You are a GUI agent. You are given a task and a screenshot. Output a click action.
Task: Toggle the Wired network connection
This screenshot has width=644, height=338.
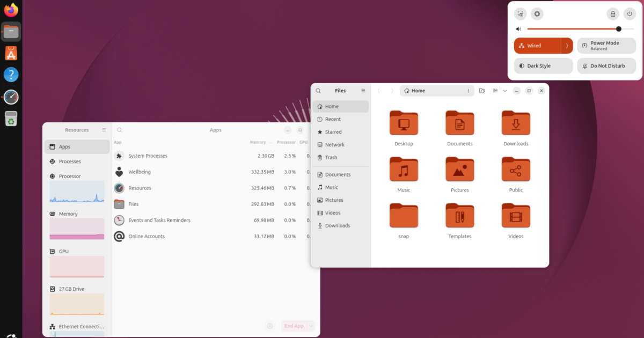537,46
